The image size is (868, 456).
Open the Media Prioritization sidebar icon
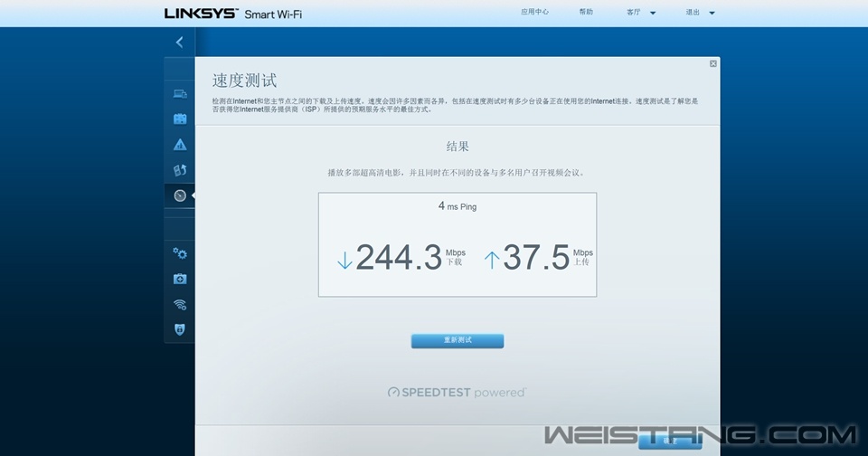coord(180,170)
